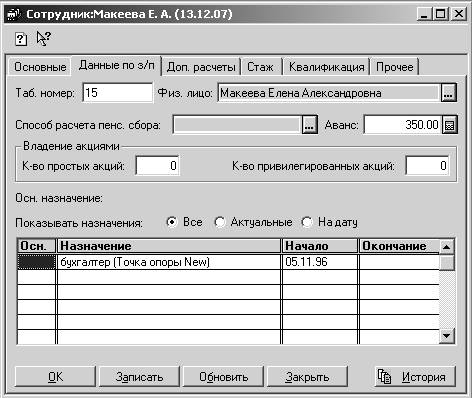Switch to the Основные tab

(x=40, y=67)
